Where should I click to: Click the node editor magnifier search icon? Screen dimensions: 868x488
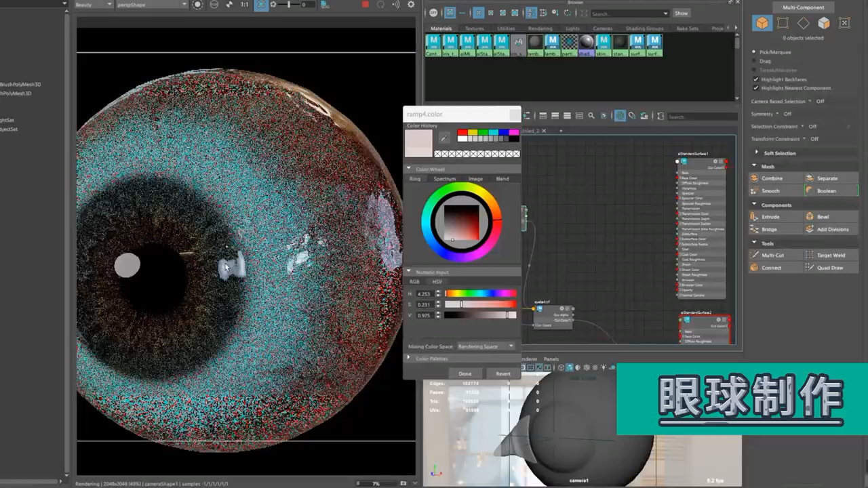[x=591, y=116]
